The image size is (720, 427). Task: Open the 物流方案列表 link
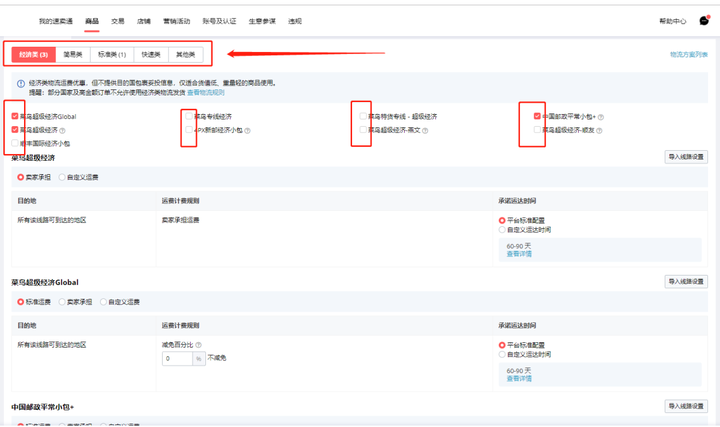(x=689, y=55)
